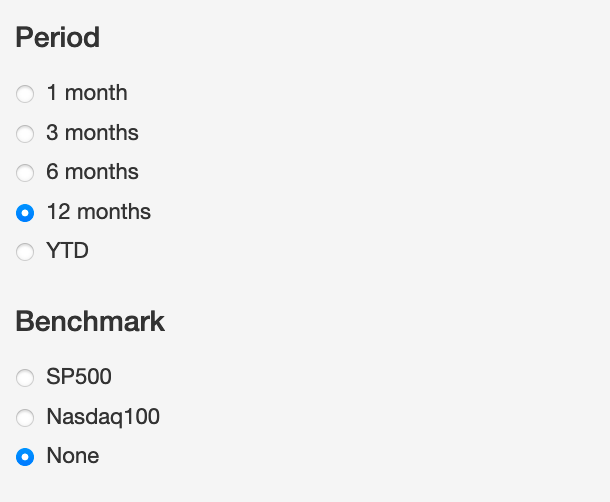Switch period to year-to-date option

point(25,252)
